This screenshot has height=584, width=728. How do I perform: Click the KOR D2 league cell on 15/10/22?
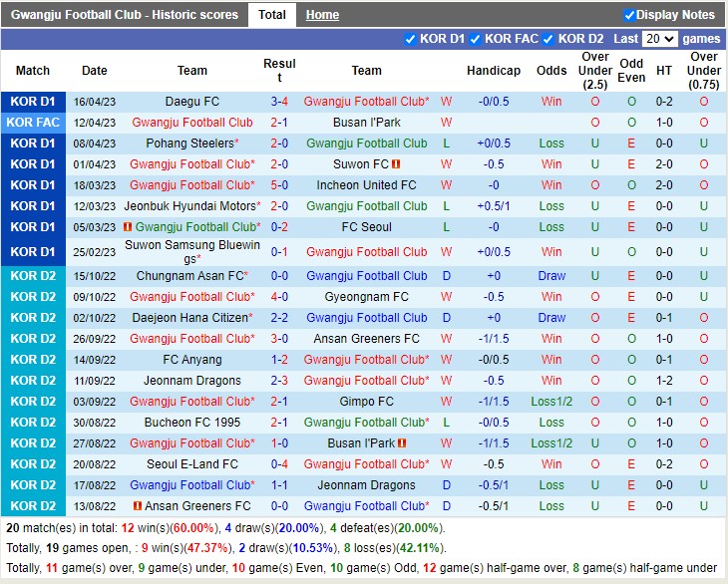coord(33,275)
